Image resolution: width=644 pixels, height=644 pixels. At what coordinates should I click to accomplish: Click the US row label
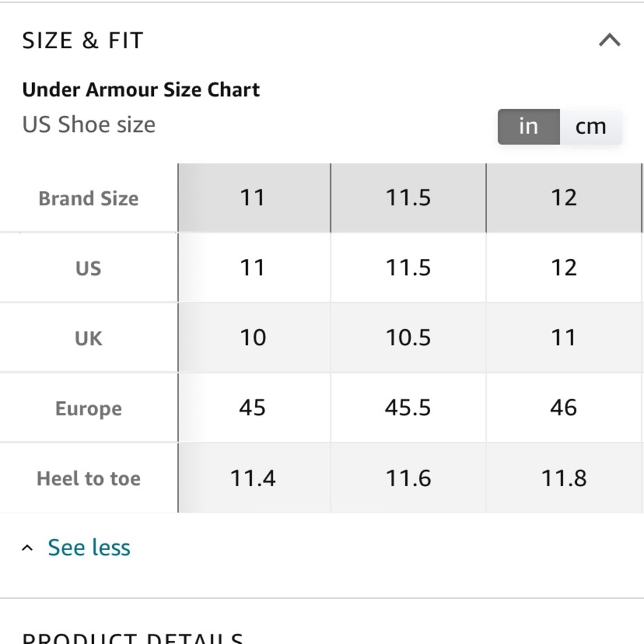pos(88,268)
